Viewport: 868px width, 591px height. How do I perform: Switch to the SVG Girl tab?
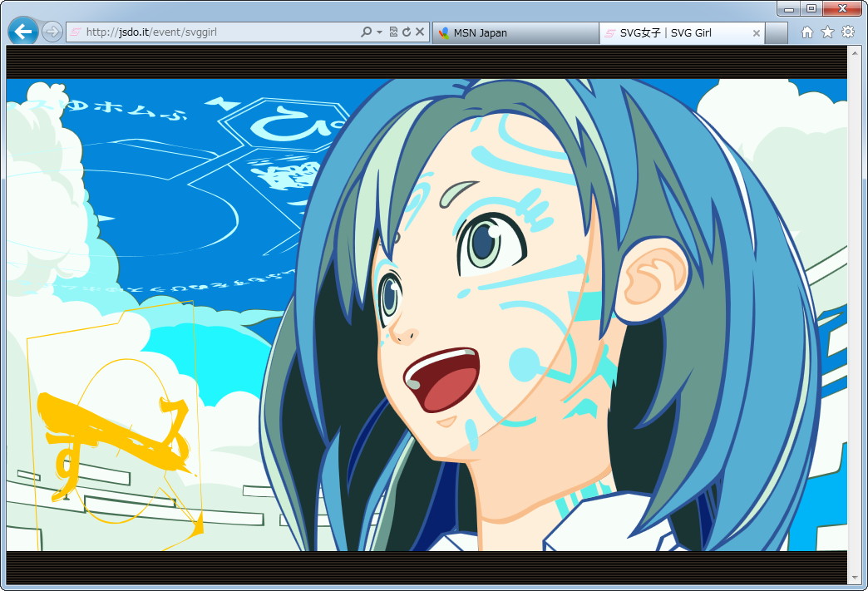coord(673,33)
